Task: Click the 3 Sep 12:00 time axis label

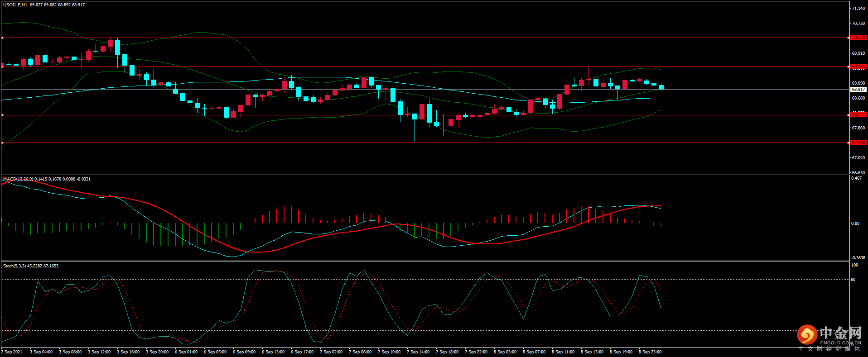Action: 99,352
